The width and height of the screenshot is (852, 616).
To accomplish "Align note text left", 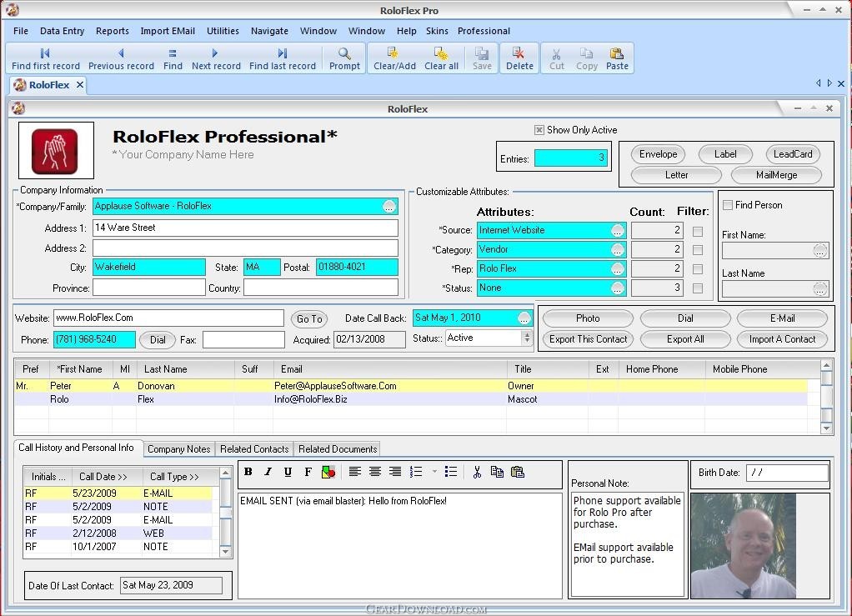I will click(355, 472).
